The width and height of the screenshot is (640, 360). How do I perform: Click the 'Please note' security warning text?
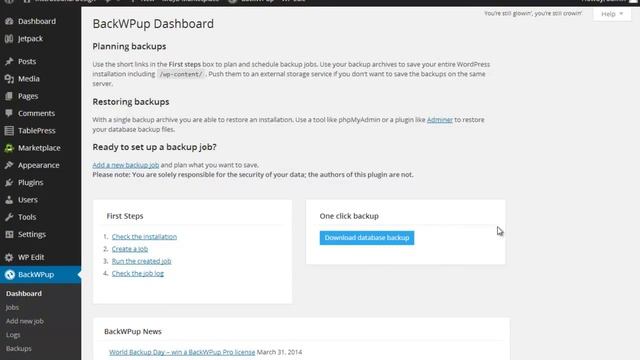(253, 175)
